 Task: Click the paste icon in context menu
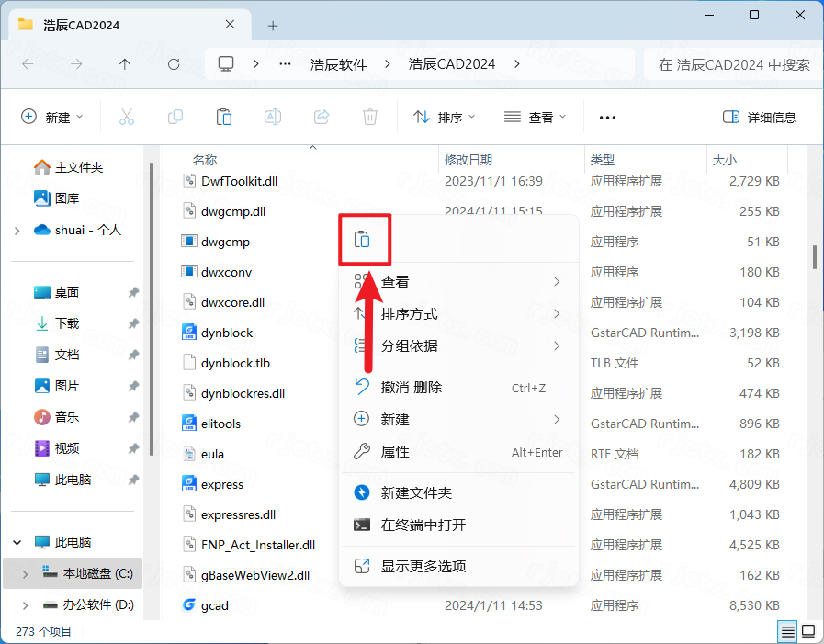point(363,240)
